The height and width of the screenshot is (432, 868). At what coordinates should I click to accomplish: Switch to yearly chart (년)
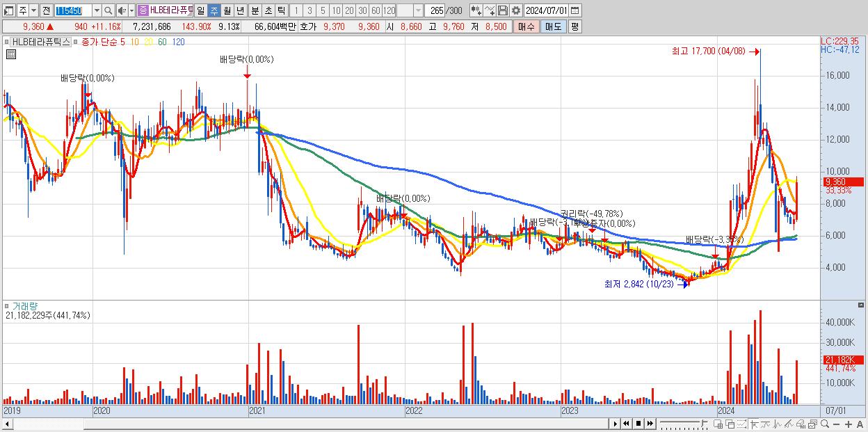tap(240, 10)
